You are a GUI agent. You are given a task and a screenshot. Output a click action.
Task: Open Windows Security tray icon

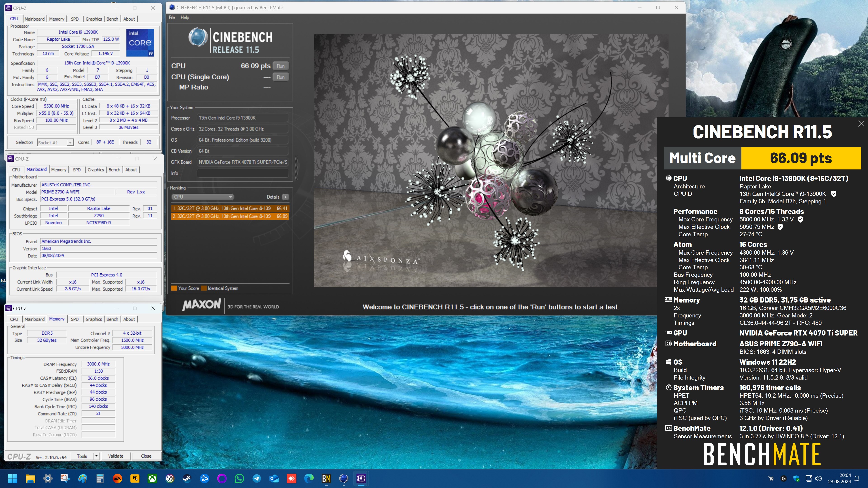tap(796, 479)
